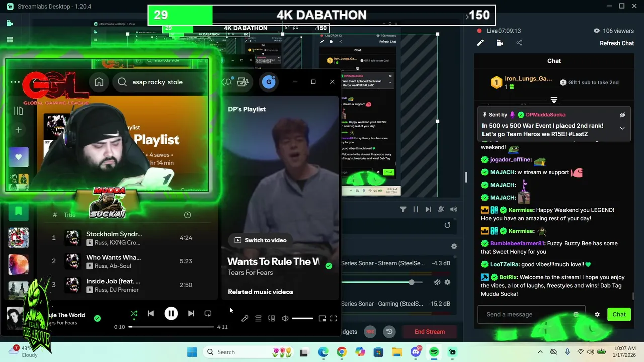Adjust Spotify volume slider
Screen dimensions: 644x362
coord(302,318)
